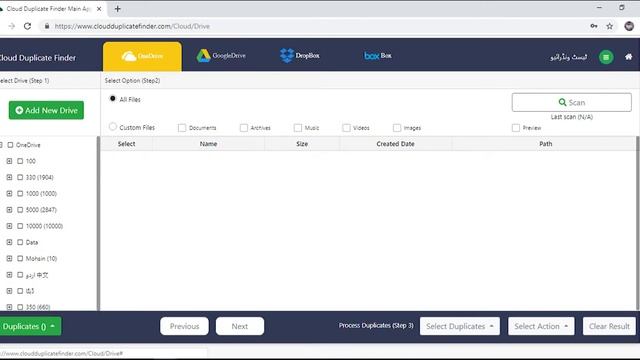Switch to the GoogleDrive tab
Viewport: 640px width, 360px height.
click(221, 56)
